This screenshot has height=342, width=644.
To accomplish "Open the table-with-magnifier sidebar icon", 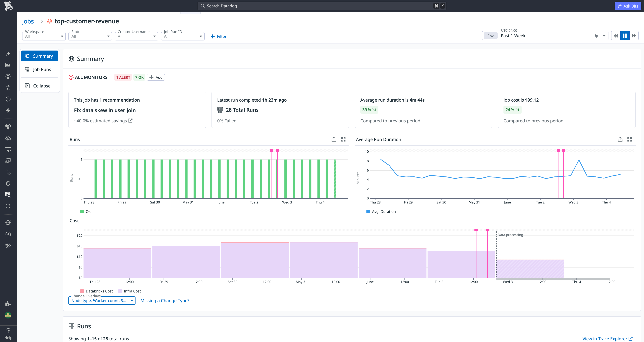I will point(8,195).
